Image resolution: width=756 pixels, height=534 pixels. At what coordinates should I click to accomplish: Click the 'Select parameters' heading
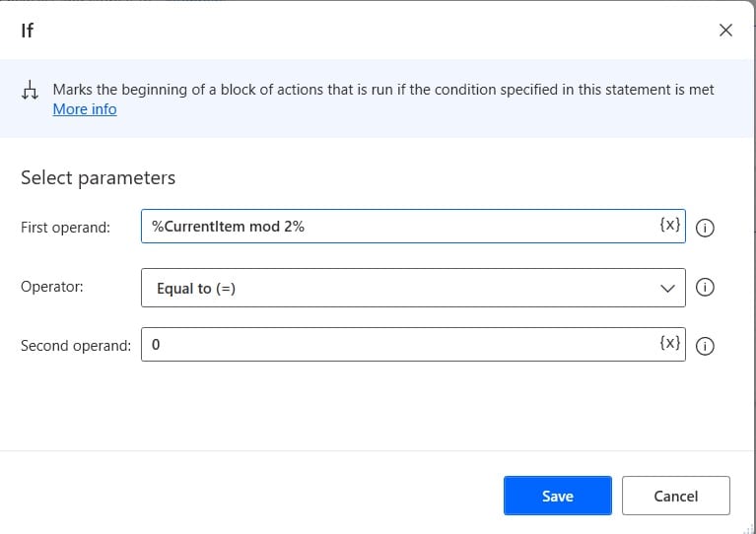click(x=98, y=178)
